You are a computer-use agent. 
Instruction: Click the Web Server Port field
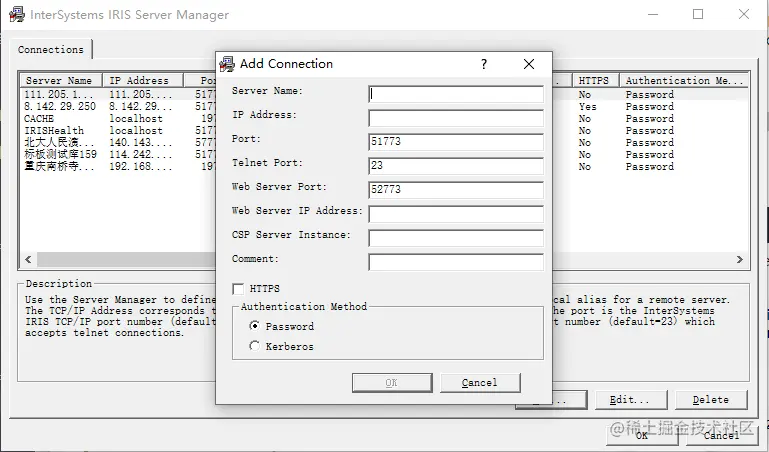456,190
